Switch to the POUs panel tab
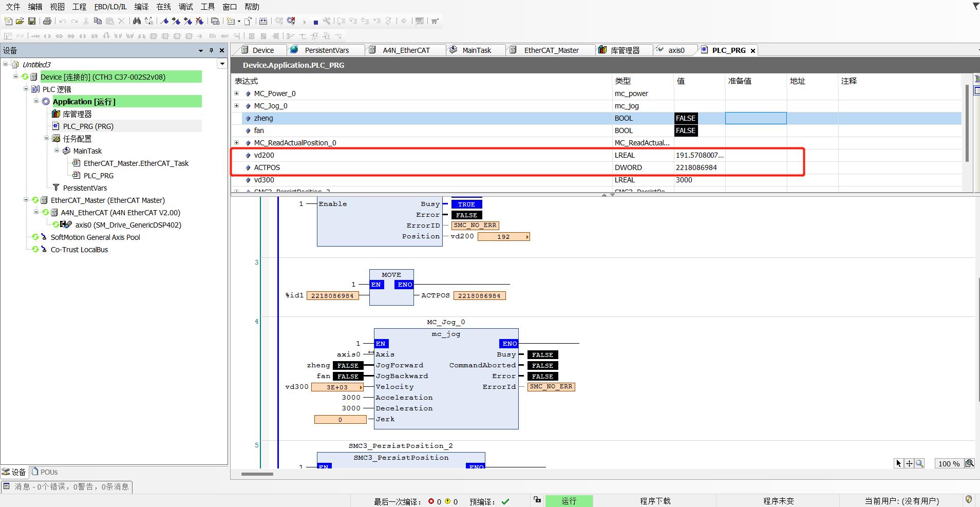The width and height of the screenshot is (980, 507). pyautogui.click(x=45, y=472)
